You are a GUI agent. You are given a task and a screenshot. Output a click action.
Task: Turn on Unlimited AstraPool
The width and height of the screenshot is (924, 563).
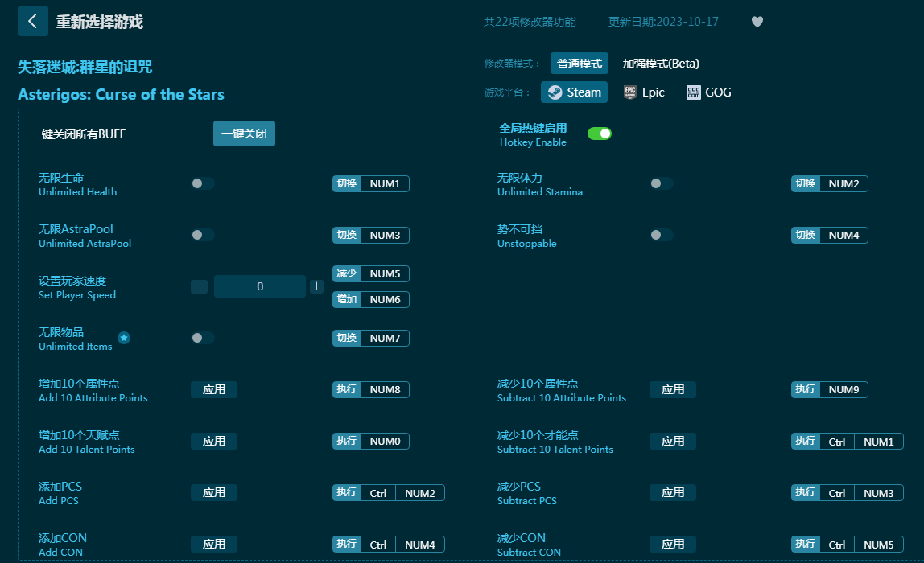202,235
